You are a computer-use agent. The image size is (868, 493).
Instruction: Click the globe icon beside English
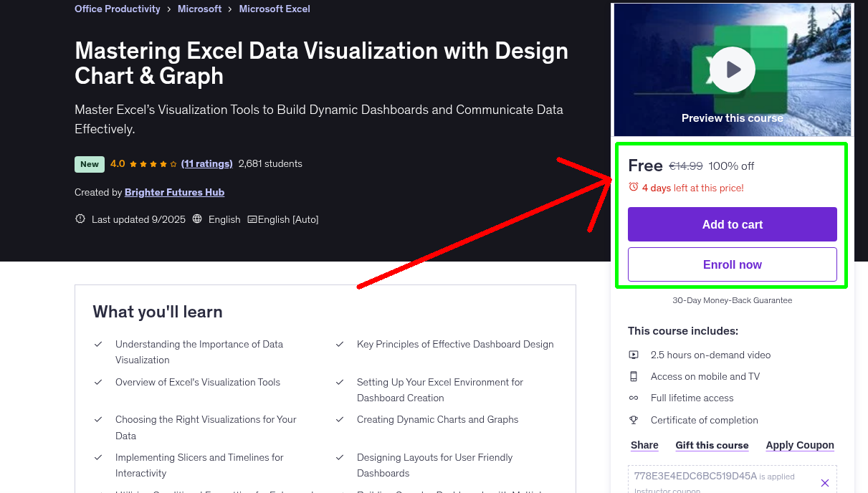pos(196,219)
